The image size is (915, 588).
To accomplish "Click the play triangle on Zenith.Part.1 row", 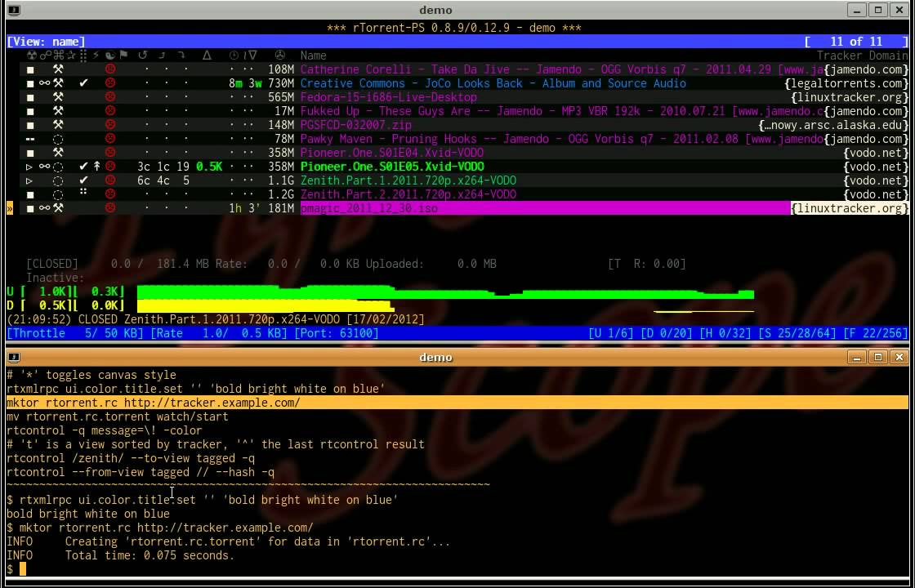I will click(29, 180).
